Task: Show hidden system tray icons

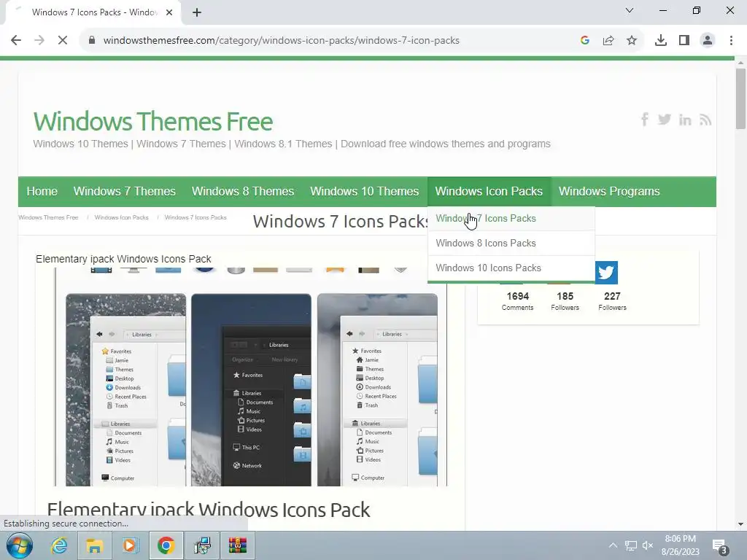Action: click(x=613, y=545)
